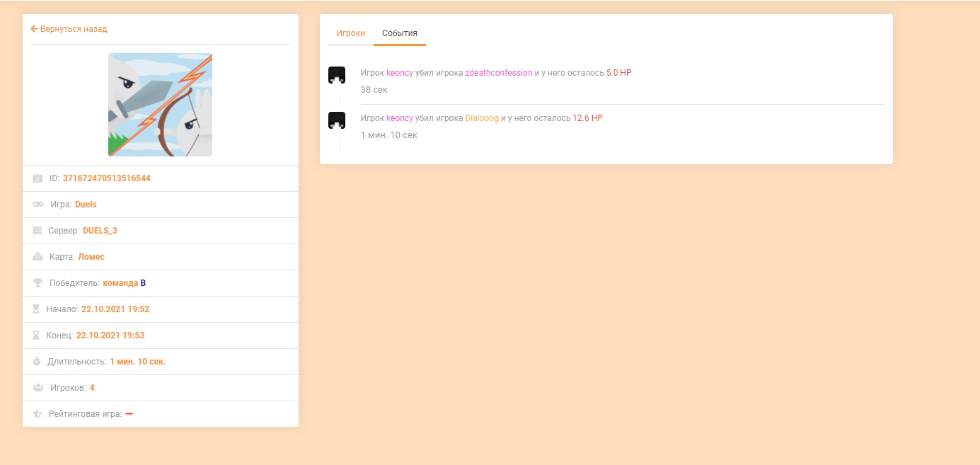The height and width of the screenshot is (465, 980).
Task: Select the События tab
Action: pos(399,33)
